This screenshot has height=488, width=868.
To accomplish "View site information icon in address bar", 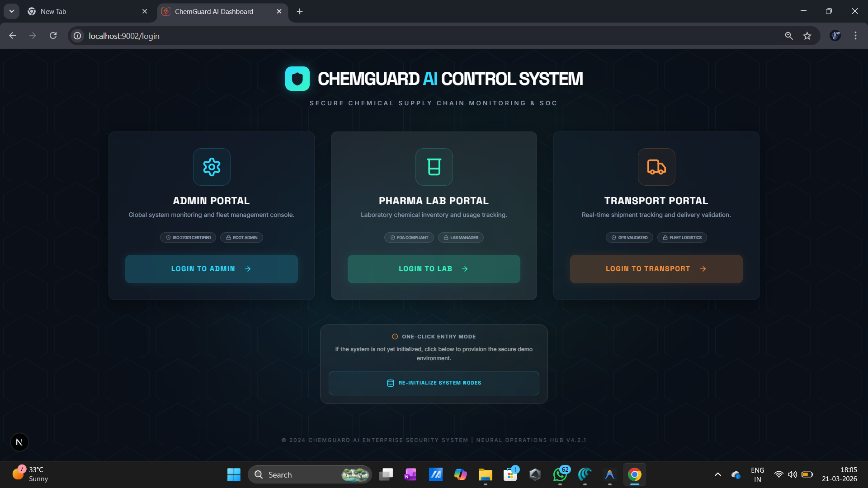I will pos(78,36).
